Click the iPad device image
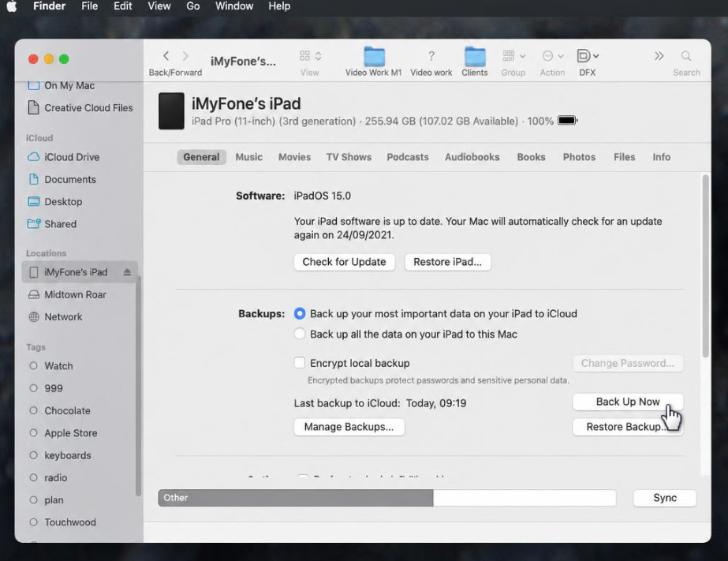This screenshot has height=561, width=728. click(x=171, y=111)
